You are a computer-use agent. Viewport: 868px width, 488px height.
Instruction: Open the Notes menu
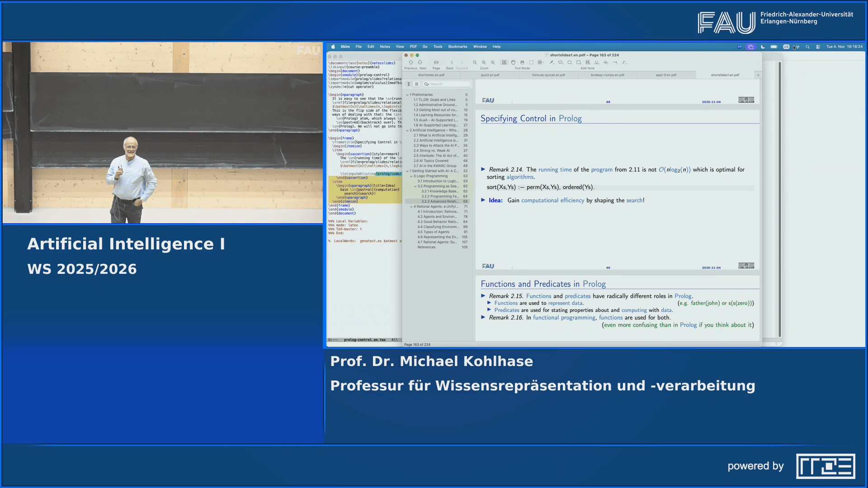[x=385, y=47]
